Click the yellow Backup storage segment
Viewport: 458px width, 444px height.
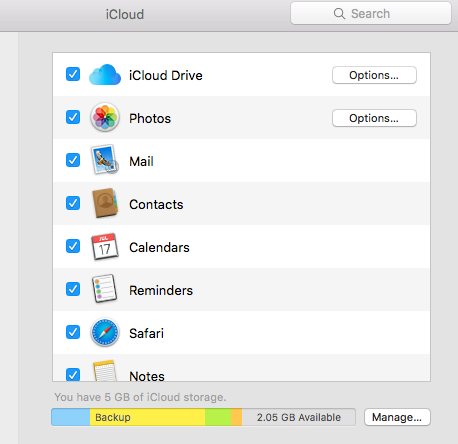tap(147, 417)
